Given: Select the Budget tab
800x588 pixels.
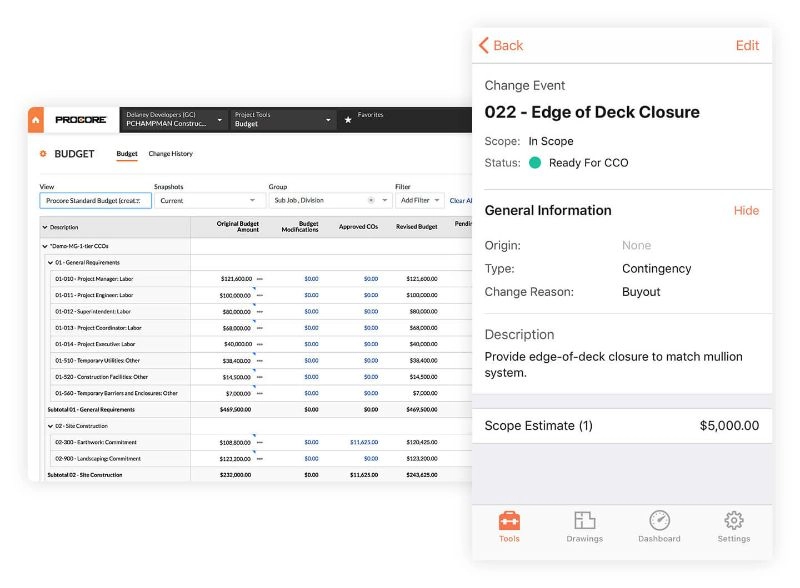Looking at the screenshot, I should pos(127,154).
